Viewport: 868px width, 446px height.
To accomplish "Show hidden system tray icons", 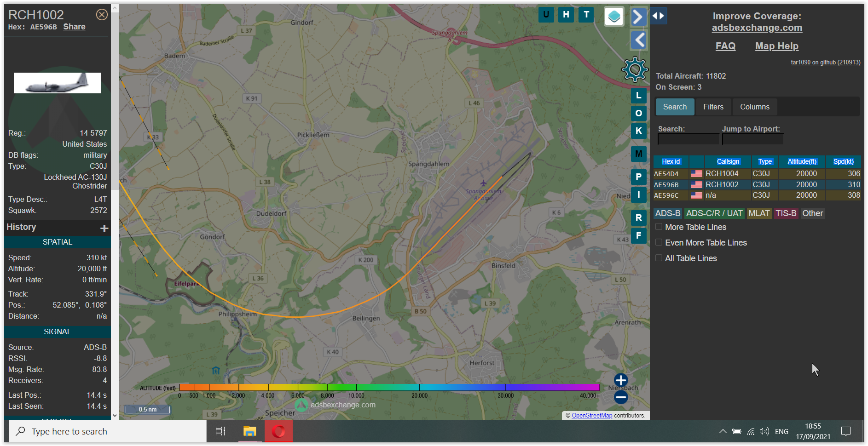I will [723, 431].
